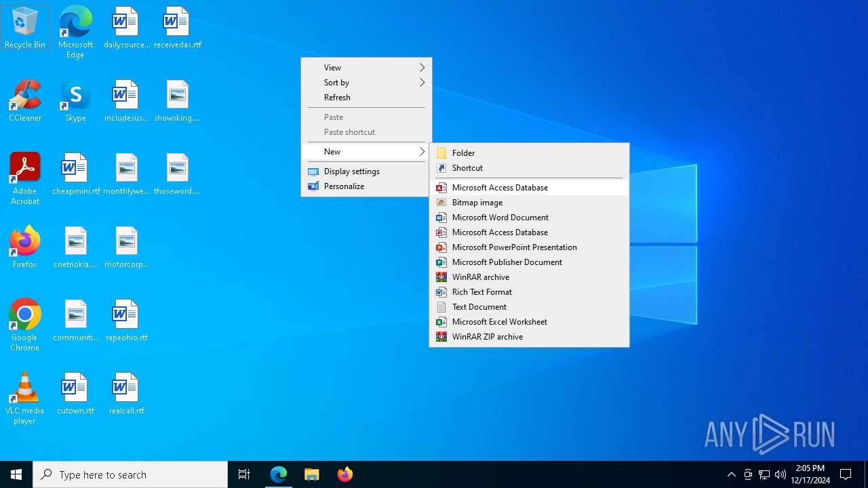Open the clock showing 2:05 PM

click(x=810, y=474)
